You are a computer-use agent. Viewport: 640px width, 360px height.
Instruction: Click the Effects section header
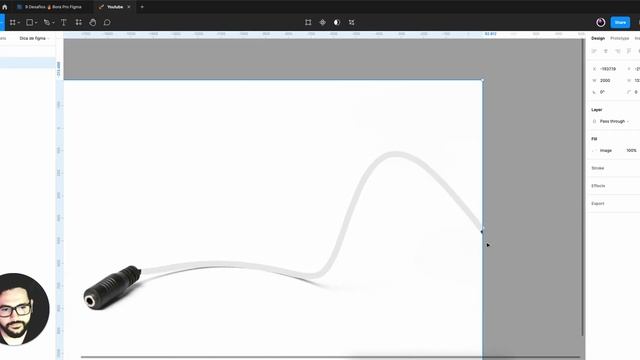click(598, 186)
